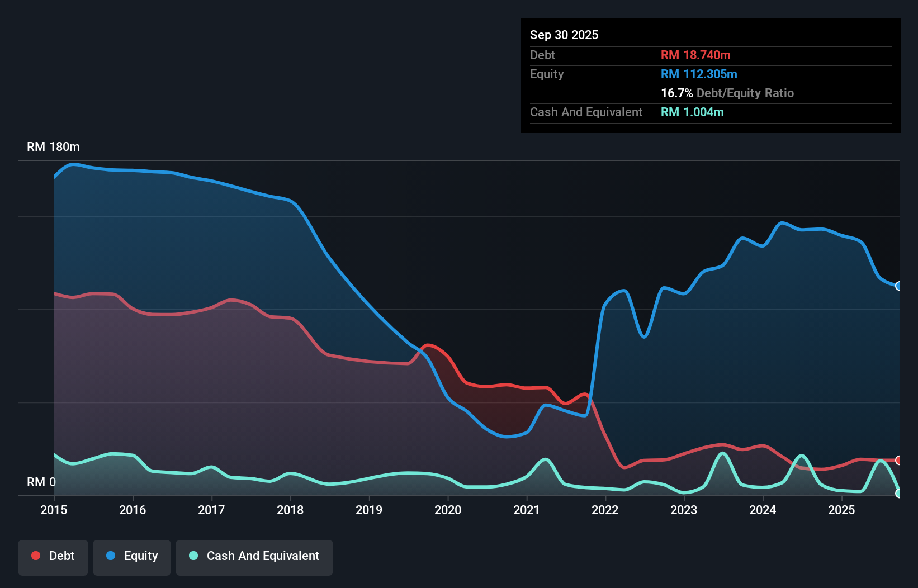Screen dimensions: 918x588
Task: Click the 2024 x-axis label
Action: [x=763, y=510]
